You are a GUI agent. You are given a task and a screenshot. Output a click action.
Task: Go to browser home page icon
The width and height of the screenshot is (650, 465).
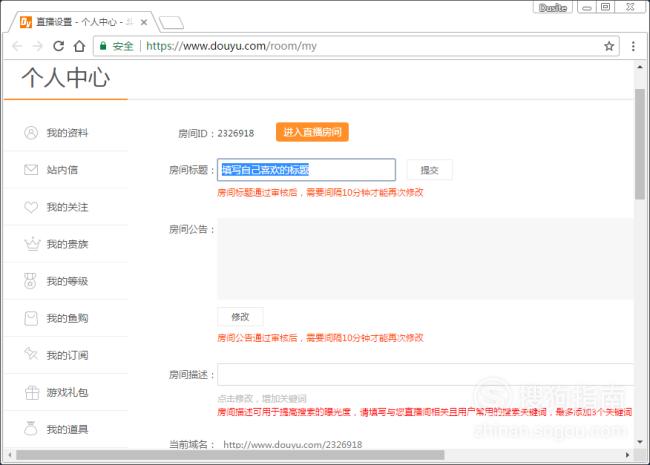(x=79, y=46)
